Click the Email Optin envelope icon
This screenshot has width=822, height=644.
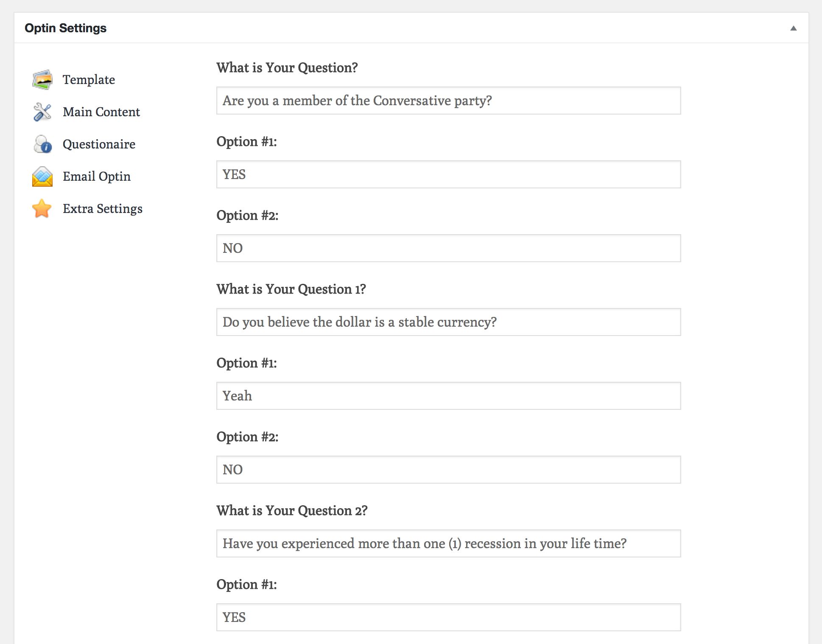42,176
